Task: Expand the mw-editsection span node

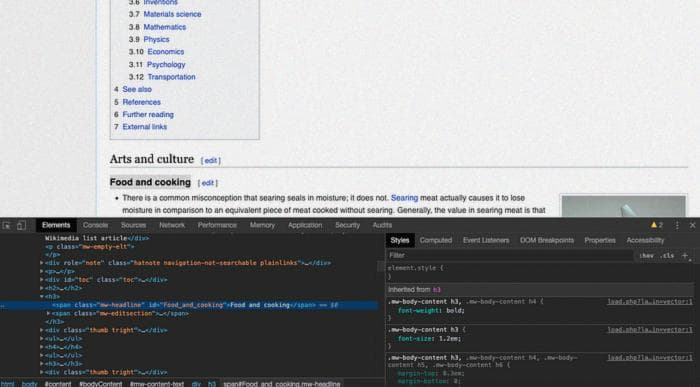Action: (48, 313)
